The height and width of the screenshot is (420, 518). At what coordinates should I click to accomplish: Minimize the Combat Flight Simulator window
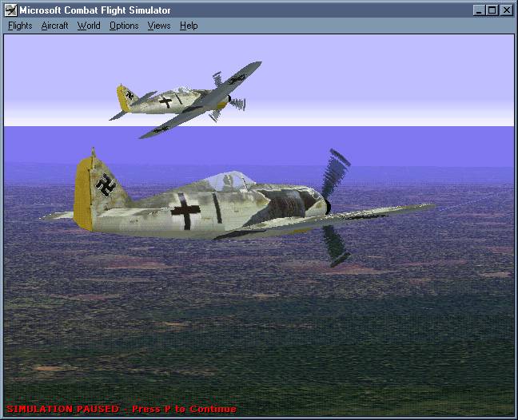click(479, 10)
